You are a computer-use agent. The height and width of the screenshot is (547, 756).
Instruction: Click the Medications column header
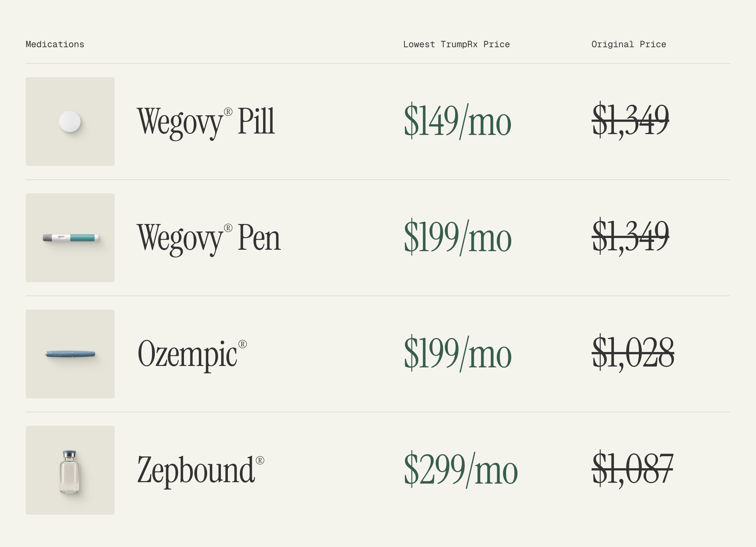click(55, 44)
